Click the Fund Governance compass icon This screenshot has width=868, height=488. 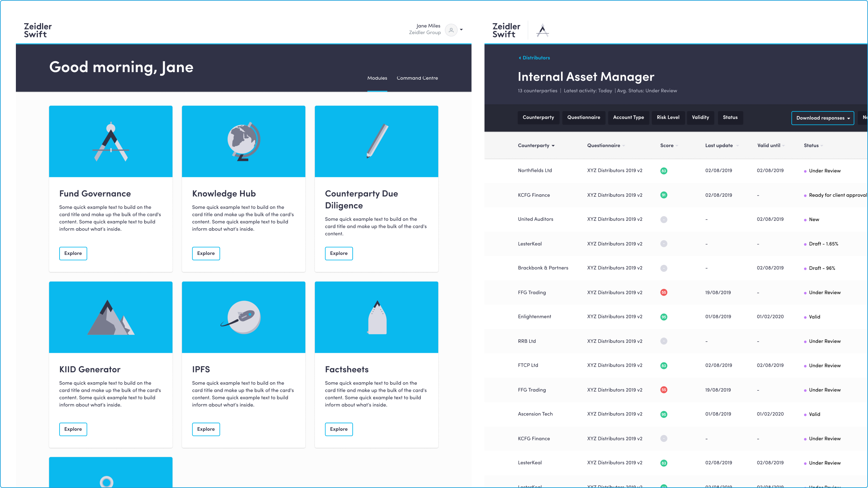tap(111, 142)
